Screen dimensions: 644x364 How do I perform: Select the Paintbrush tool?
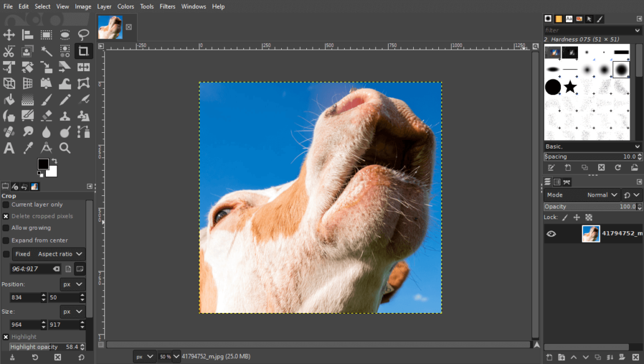tap(46, 99)
